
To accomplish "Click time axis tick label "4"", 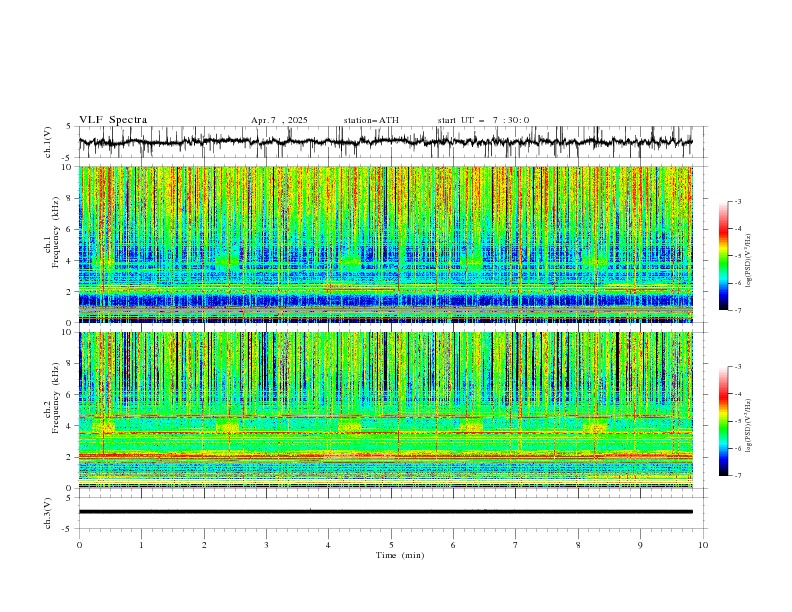I will pyautogui.click(x=329, y=545).
